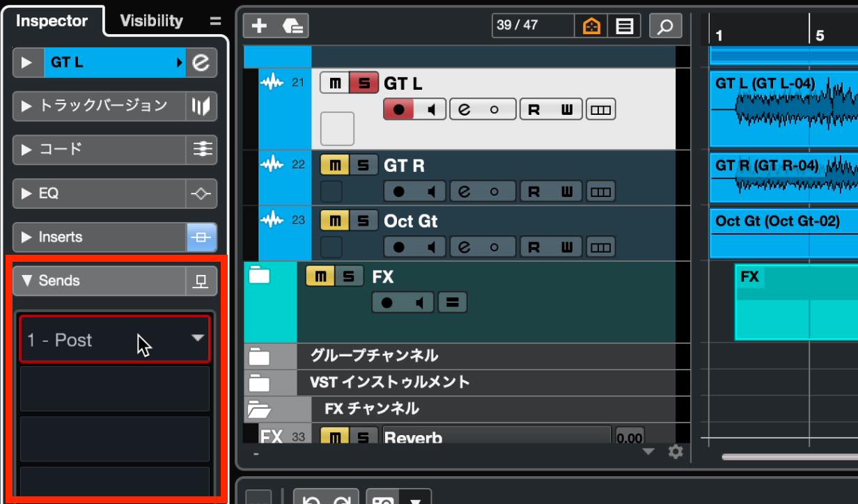This screenshot has height=504, width=858.
Task: Toggle write automation on GT R
Action: pos(567,191)
